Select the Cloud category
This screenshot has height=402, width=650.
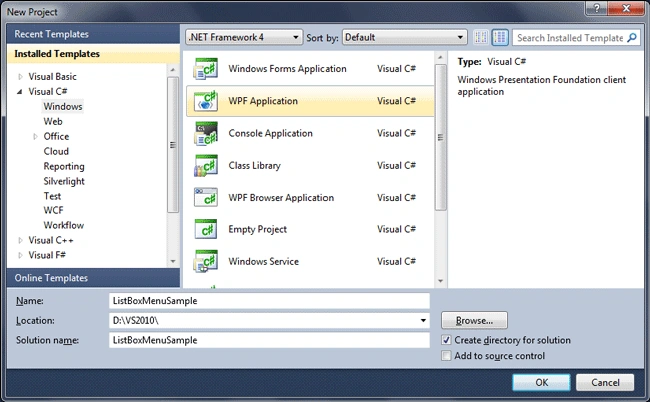[x=56, y=151]
